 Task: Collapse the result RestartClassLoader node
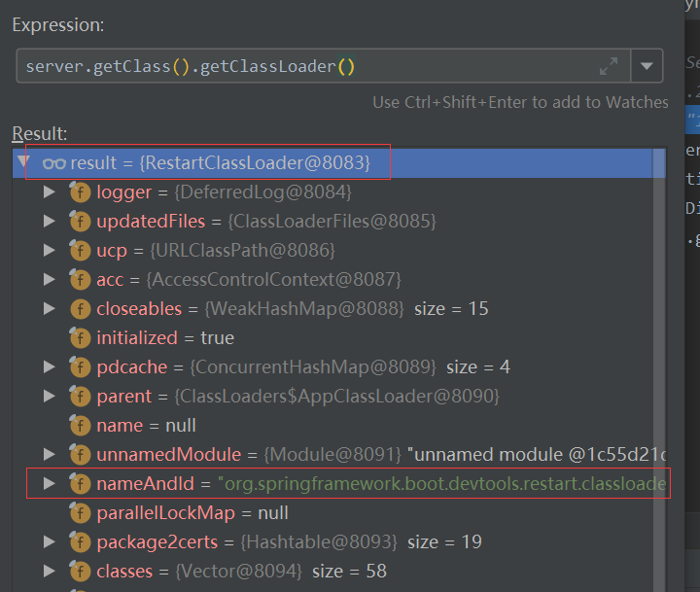pyautogui.click(x=24, y=162)
